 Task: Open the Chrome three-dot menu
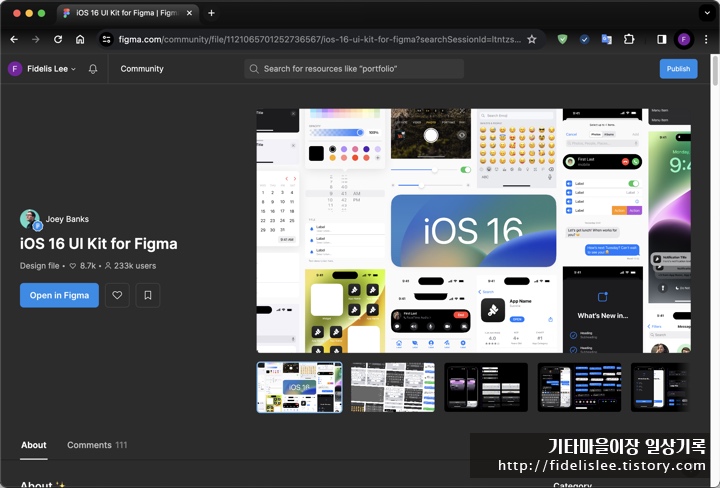pos(706,39)
